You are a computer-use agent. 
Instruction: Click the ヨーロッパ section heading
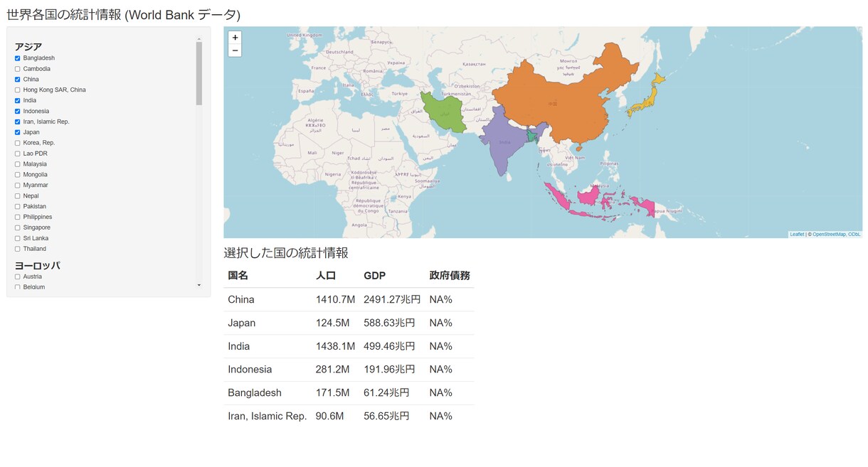(38, 266)
